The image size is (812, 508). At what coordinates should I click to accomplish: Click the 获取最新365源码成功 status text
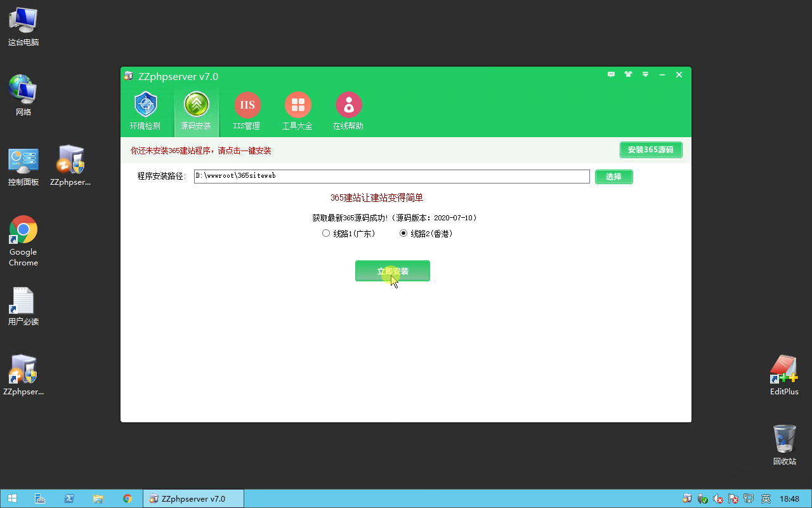[394, 218]
